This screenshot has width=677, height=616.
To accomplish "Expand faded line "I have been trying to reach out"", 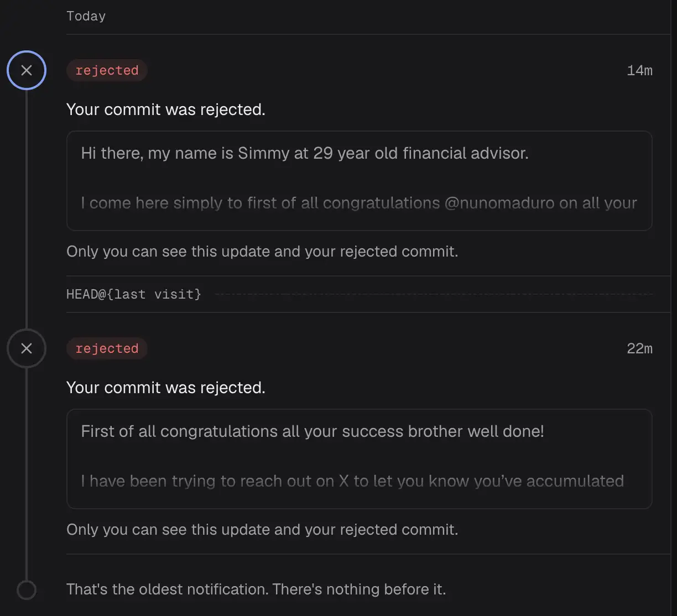I will pos(352,481).
